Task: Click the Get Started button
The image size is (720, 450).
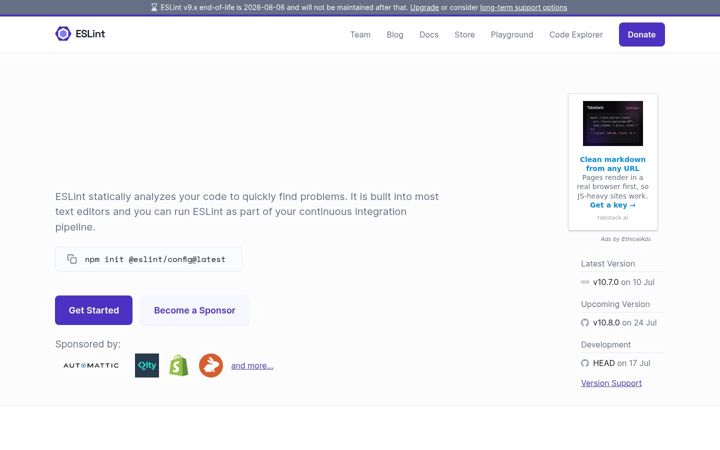Action: pos(94,310)
